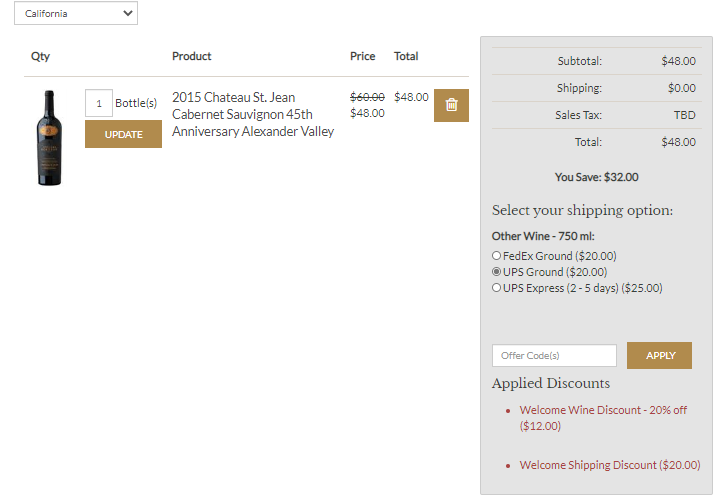The width and height of the screenshot is (718, 502).
Task: Click the order Total $48.00 value in summary
Action: (x=678, y=142)
